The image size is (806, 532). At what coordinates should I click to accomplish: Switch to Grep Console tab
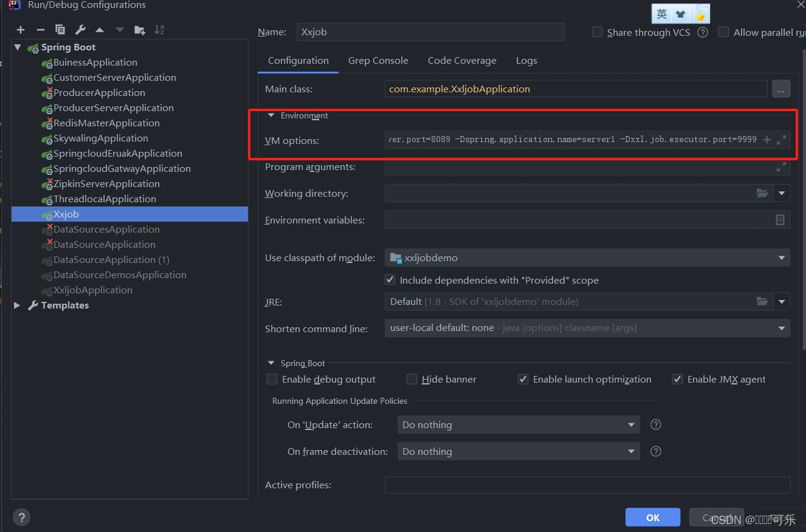click(378, 61)
